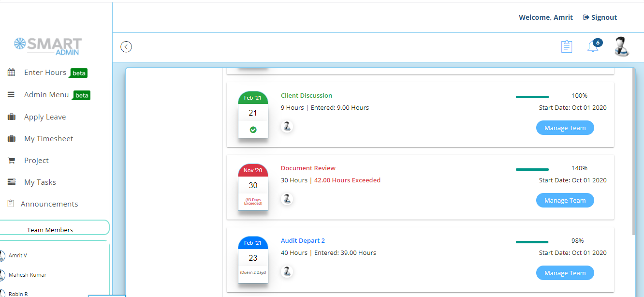644x297 pixels.
Task: Open Project via its cart icon
Action: [x=11, y=160]
